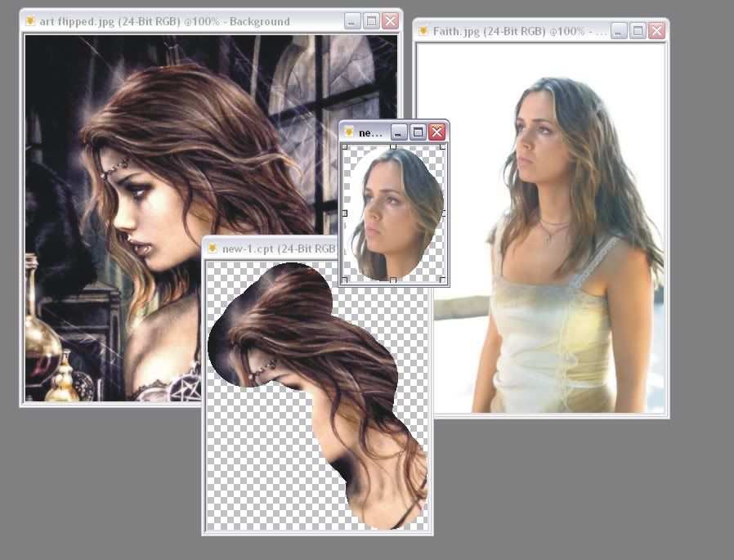Minimize the Faith.jpg window
This screenshot has width=734, height=560.
(x=619, y=31)
